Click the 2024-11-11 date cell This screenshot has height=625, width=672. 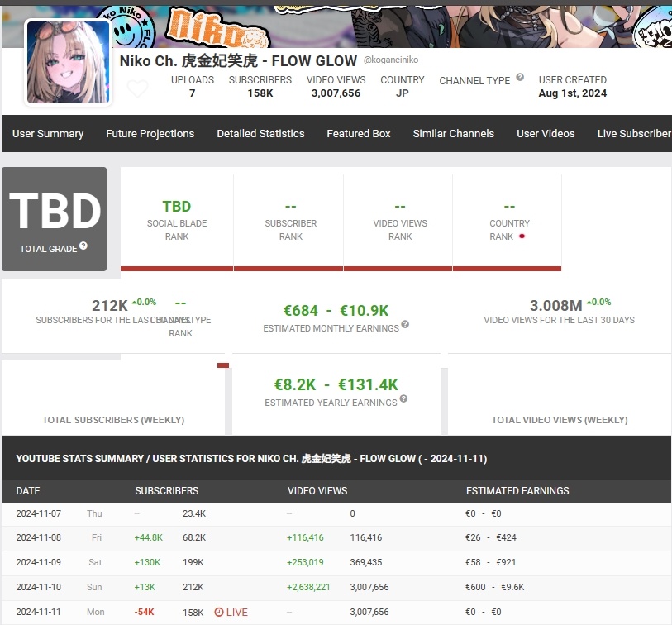tap(39, 612)
